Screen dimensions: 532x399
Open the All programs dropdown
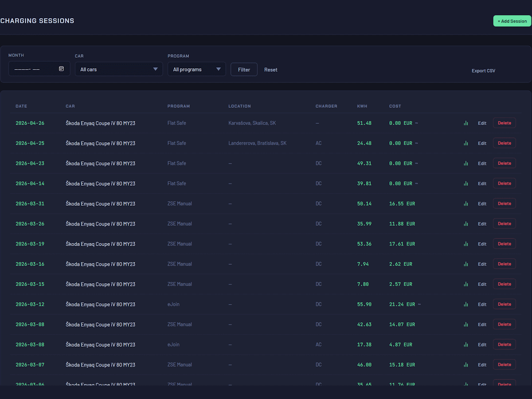(x=196, y=69)
